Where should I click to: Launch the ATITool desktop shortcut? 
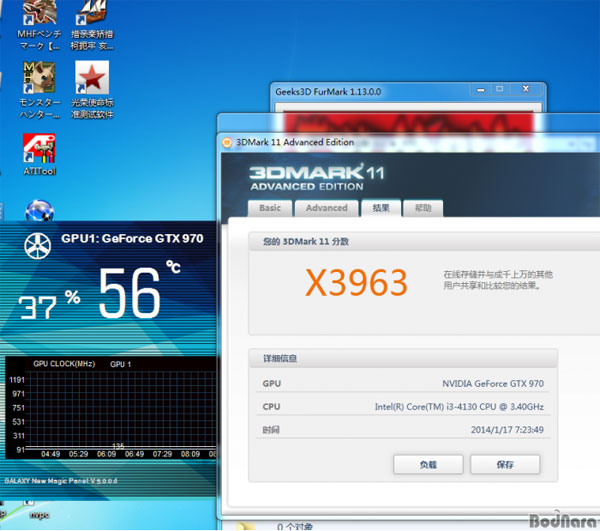pyautogui.click(x=39, y=150)
